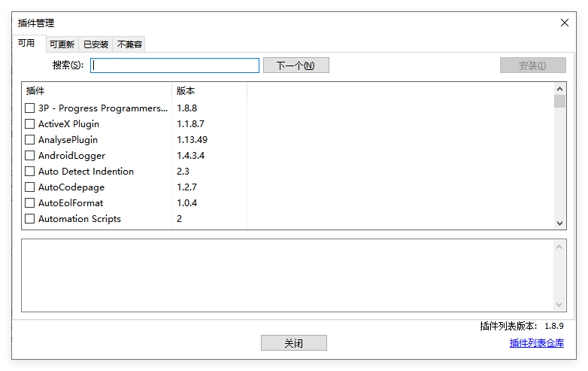Screen dimensions: 588x371
Task: Check the Automation Scripts checkbox
Action: click(29, 219)
